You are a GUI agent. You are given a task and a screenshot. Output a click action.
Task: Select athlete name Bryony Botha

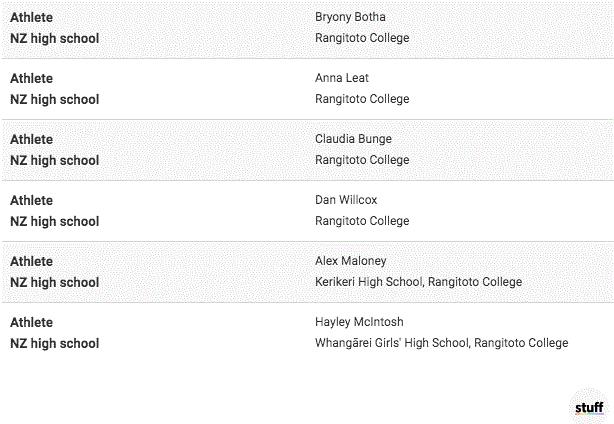click(350, 17)
